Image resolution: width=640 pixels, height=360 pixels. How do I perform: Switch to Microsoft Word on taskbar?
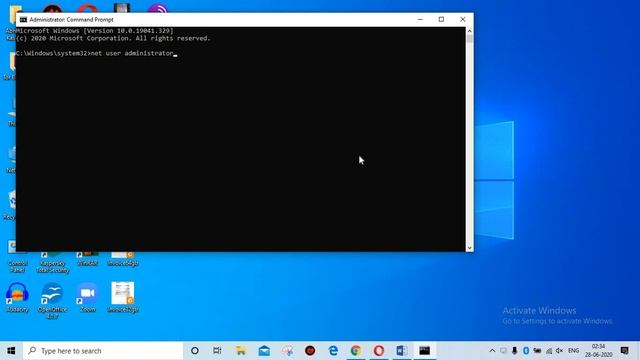coord(402,351)
